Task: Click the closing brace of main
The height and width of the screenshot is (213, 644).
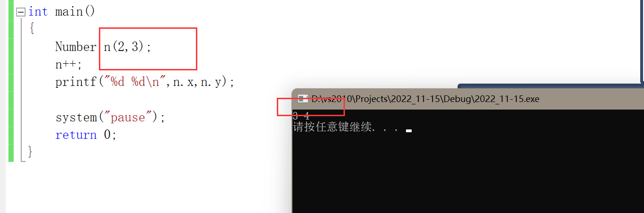Action: coord(31,152)
